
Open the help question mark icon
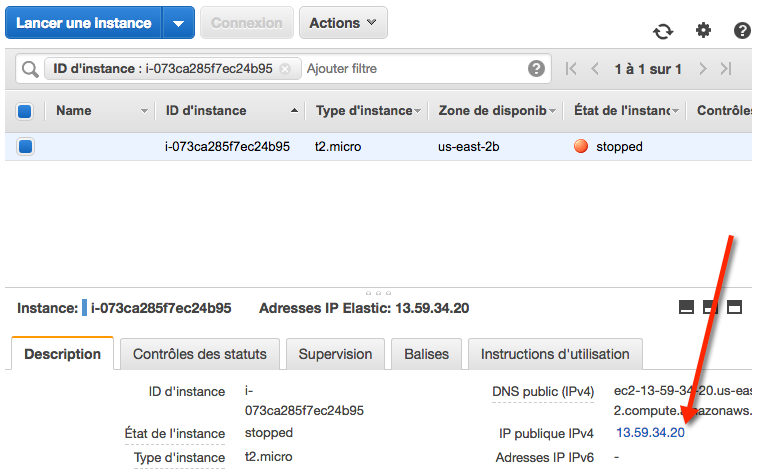[742, 31]
